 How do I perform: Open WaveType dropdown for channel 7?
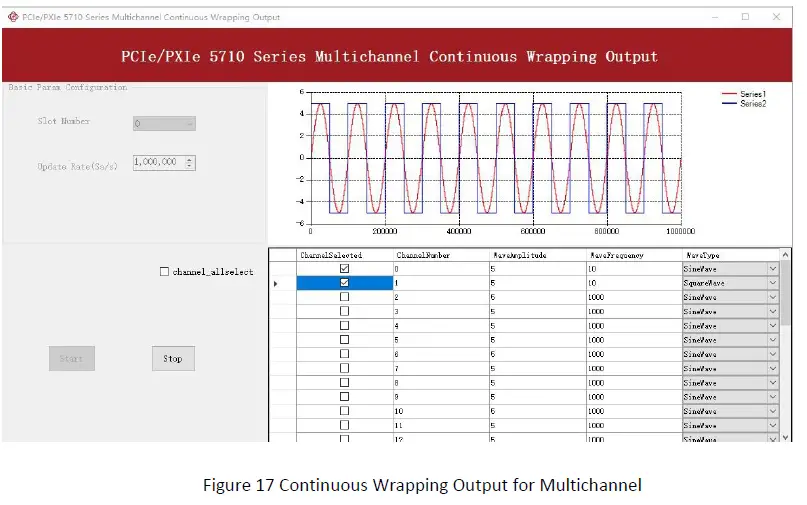(x=773, y=368)
